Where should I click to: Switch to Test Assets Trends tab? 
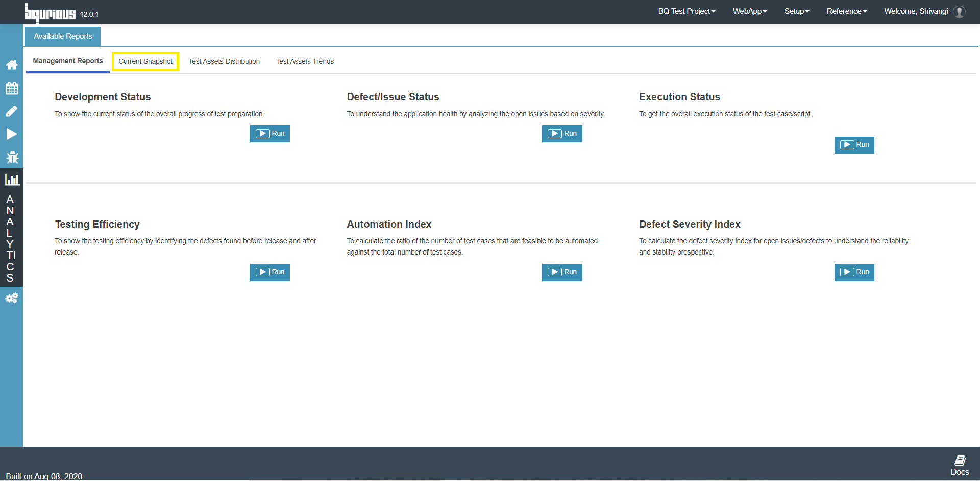pos(305,61)
